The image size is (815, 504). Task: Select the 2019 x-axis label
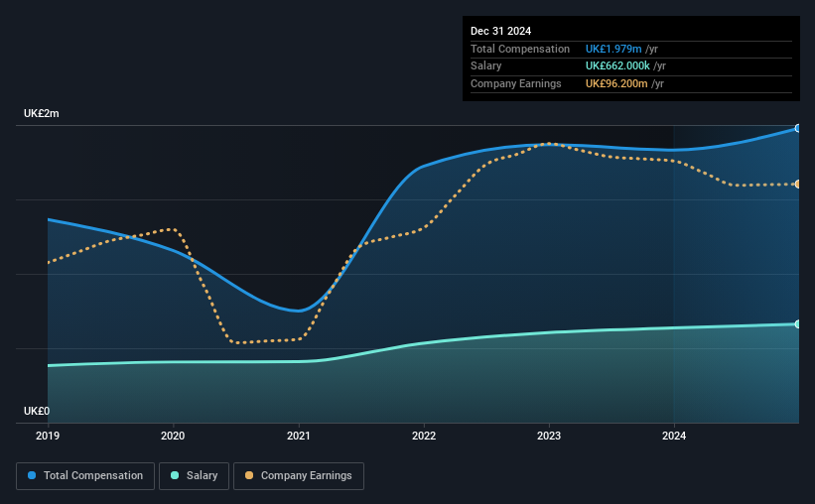click(x=48, y=436)
